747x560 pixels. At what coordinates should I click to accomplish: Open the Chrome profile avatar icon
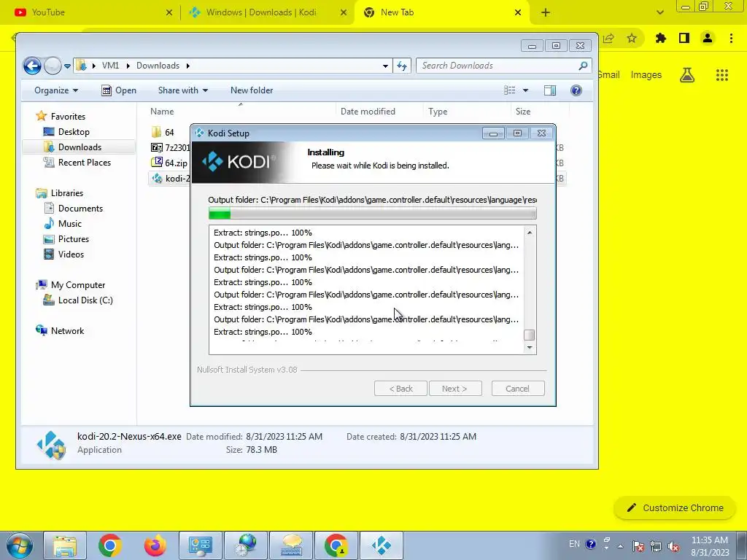708,38
